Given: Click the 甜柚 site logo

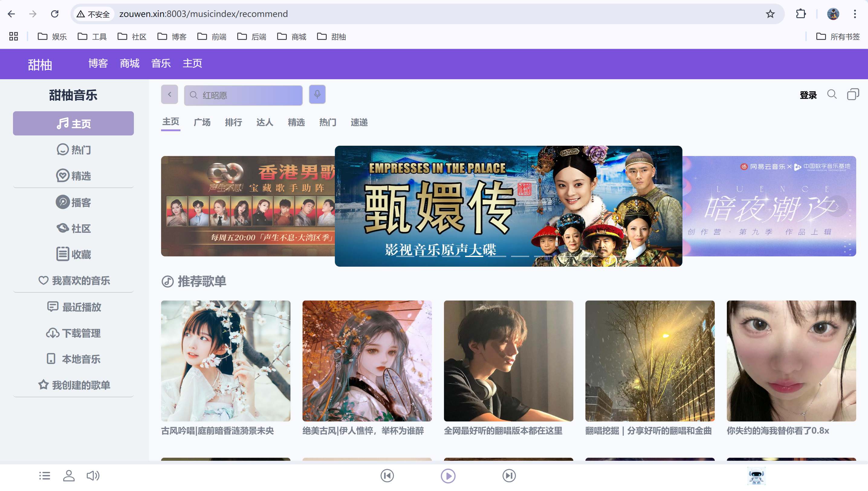Looking at the screenshot, I should click(40, 64).
